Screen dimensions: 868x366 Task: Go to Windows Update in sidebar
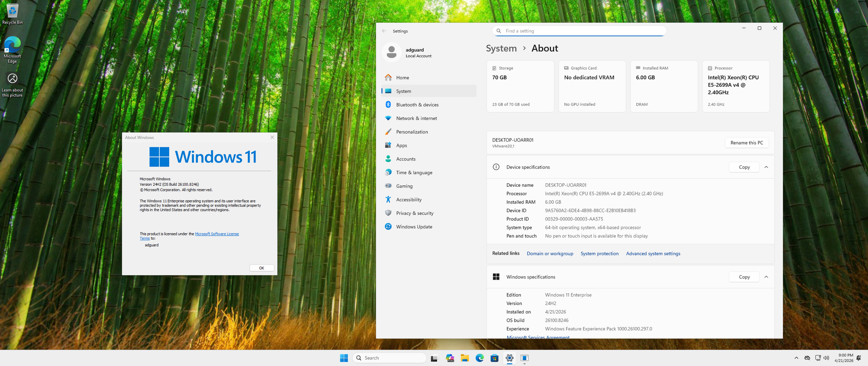tap(414, 227)
